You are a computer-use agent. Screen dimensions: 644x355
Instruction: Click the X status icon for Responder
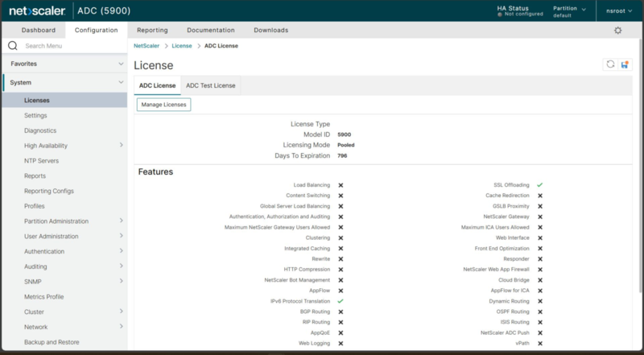coord(540,259)
